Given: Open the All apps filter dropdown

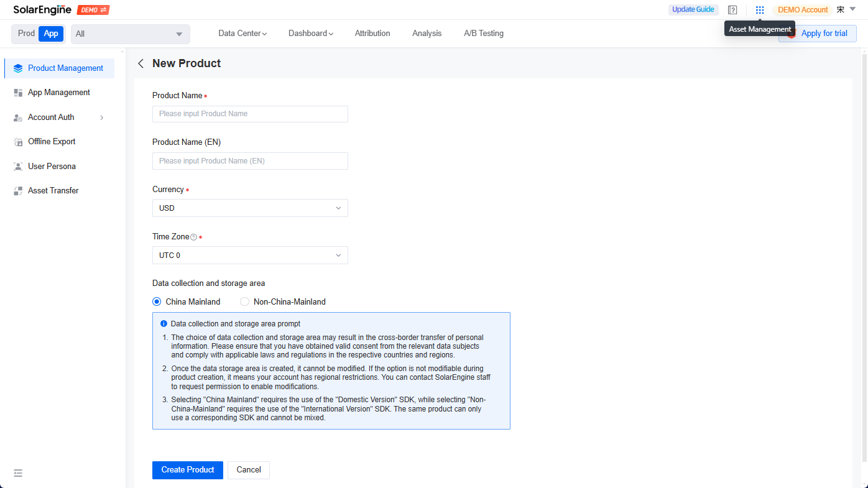Looking at the screenshot, I should coord(129,34).
